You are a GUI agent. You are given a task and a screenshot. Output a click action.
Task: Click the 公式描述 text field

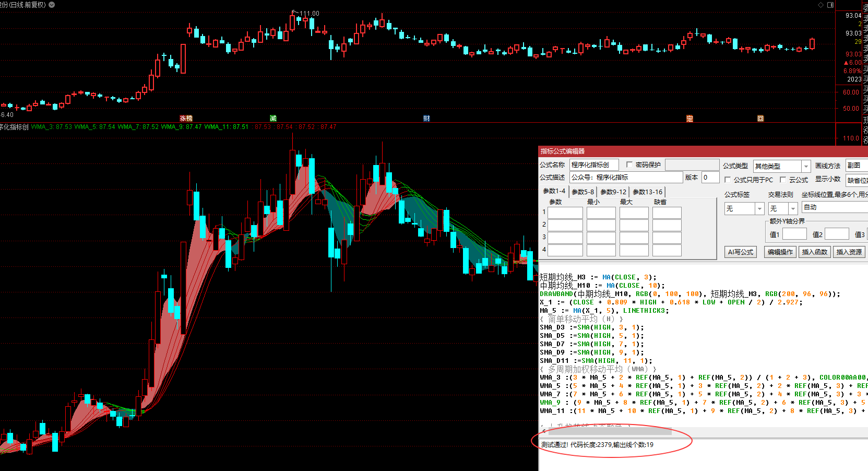point(626,178)
